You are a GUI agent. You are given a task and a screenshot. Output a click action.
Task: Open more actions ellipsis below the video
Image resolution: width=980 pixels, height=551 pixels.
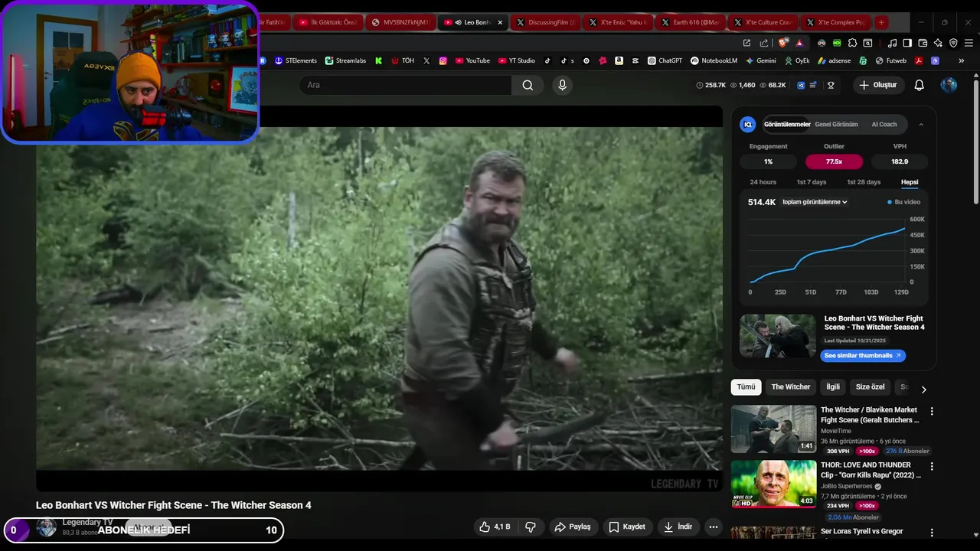713,527
